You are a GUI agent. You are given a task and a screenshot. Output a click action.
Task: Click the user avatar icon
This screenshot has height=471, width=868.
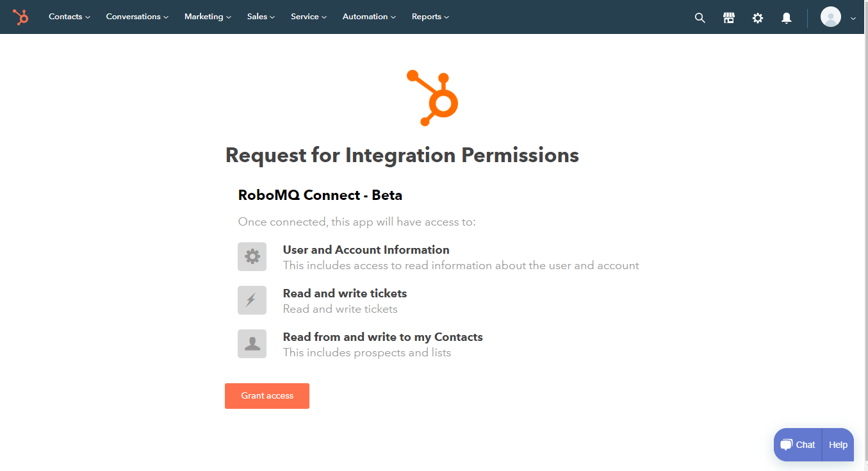point(831,17)
